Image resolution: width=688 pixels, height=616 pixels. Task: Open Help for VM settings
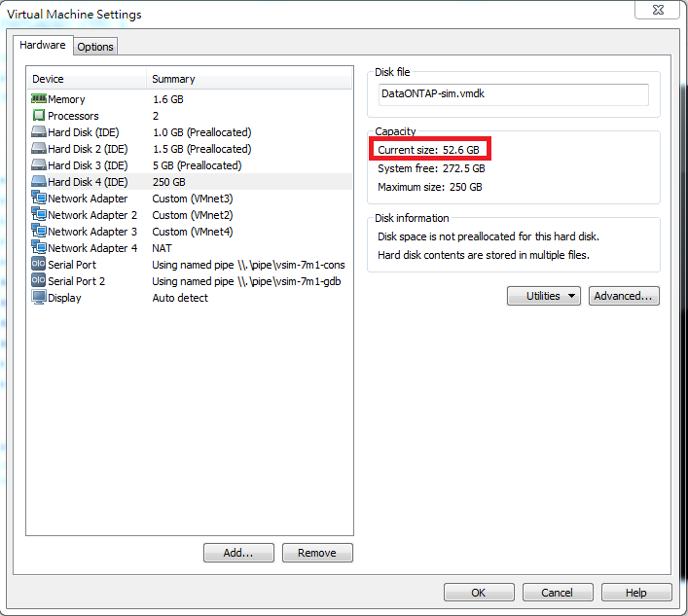coord(636,593)
